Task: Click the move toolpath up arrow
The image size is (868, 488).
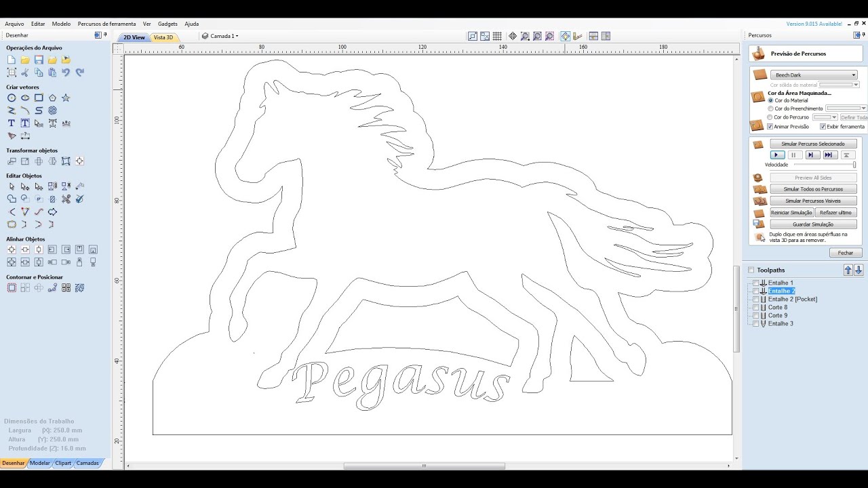Action: coord(848,270)
